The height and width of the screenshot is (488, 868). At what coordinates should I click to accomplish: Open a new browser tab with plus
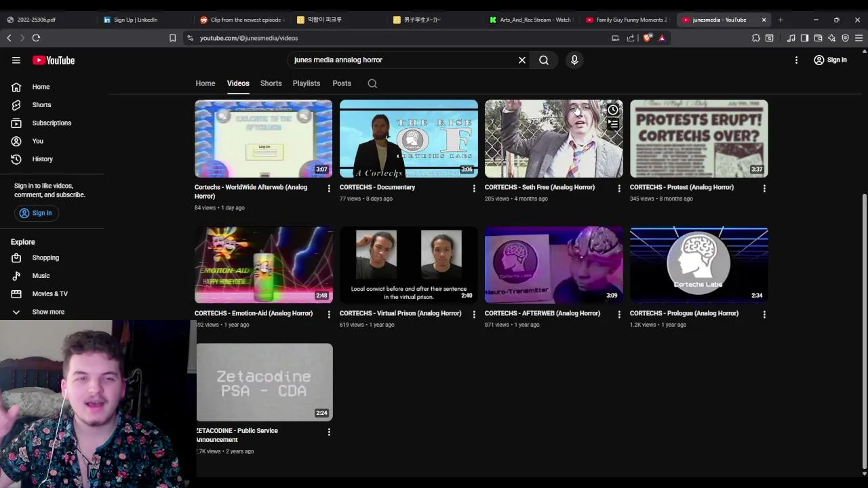[x=781, y=20]
